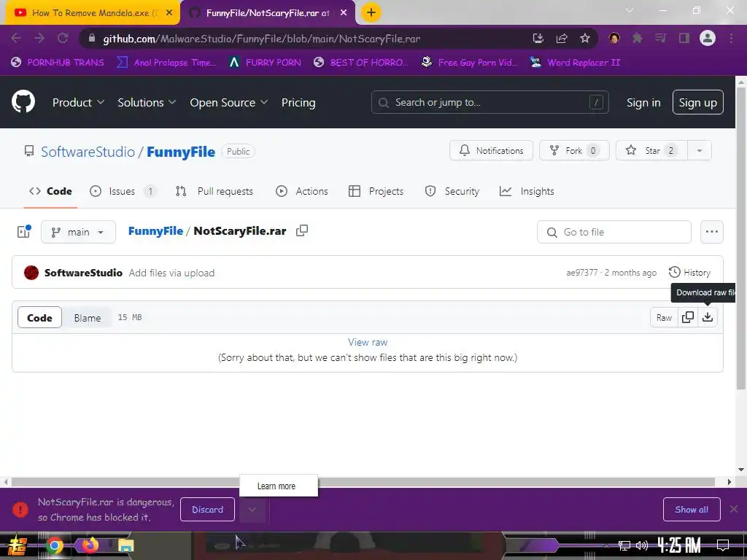Open the SoftwareStudio owner link
This screenshot has height=560, width=747.
tap(88, 152)
